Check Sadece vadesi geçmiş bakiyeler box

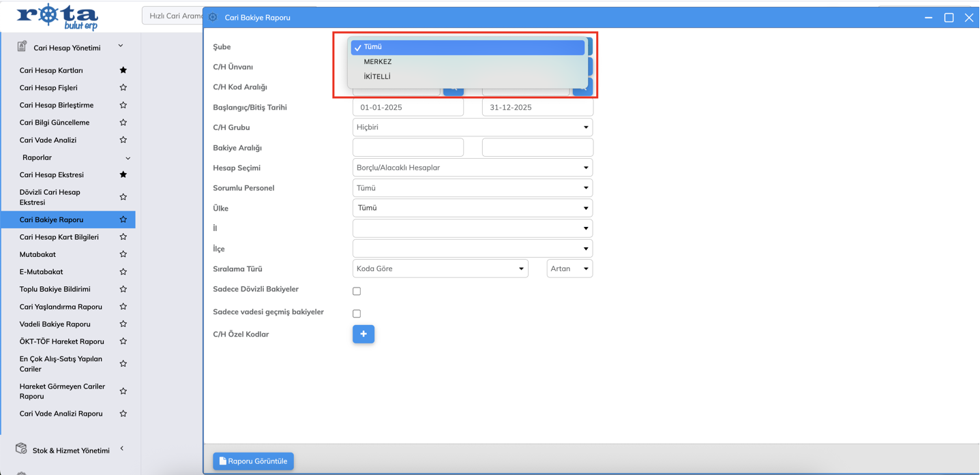pos(357,313)
